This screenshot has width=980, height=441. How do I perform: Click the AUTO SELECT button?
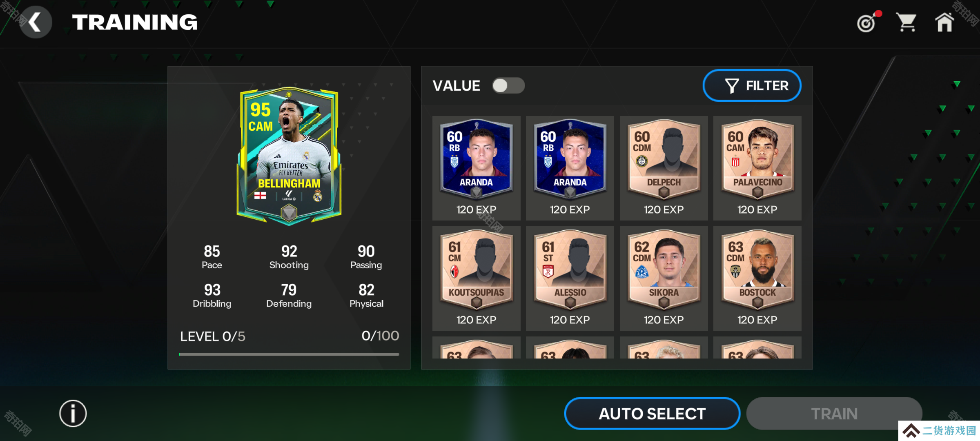[652, 414]
